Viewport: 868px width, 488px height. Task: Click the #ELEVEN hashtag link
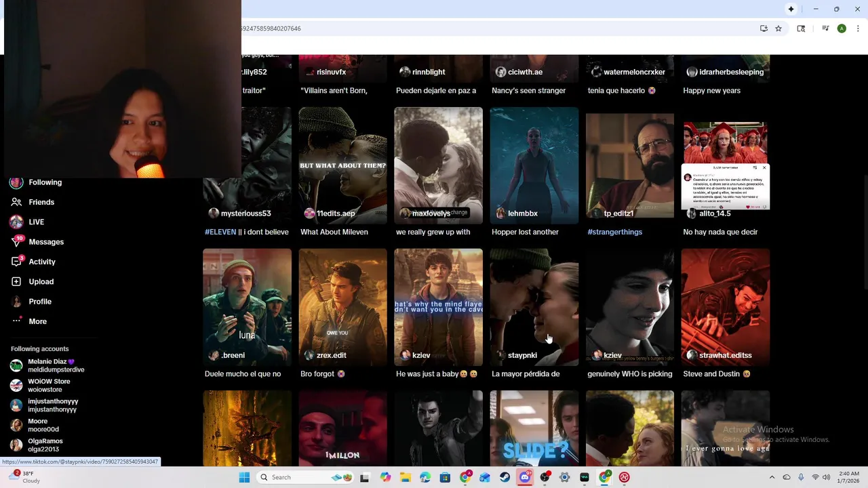[x=220, y=232]
